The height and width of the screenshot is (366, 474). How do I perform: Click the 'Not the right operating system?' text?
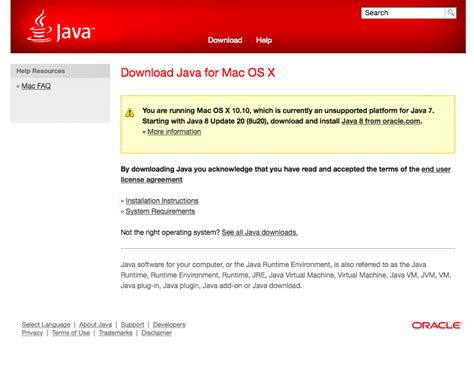point(170,233)
